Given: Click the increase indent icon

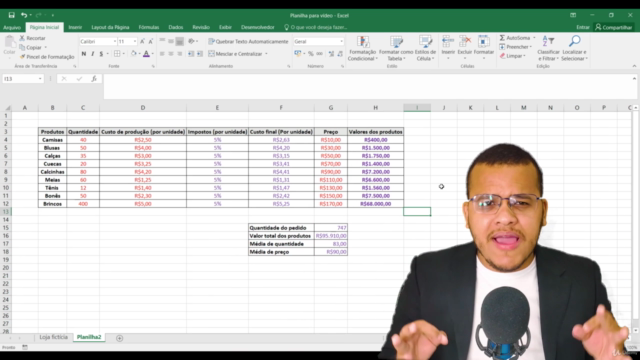Looking at the screenshot, I should coord(200,53).
